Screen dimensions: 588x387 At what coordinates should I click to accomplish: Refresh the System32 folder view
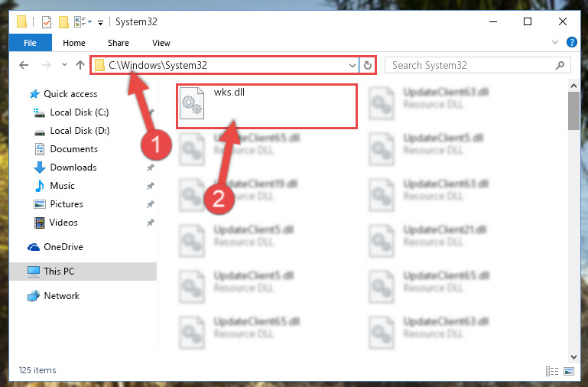368,65
